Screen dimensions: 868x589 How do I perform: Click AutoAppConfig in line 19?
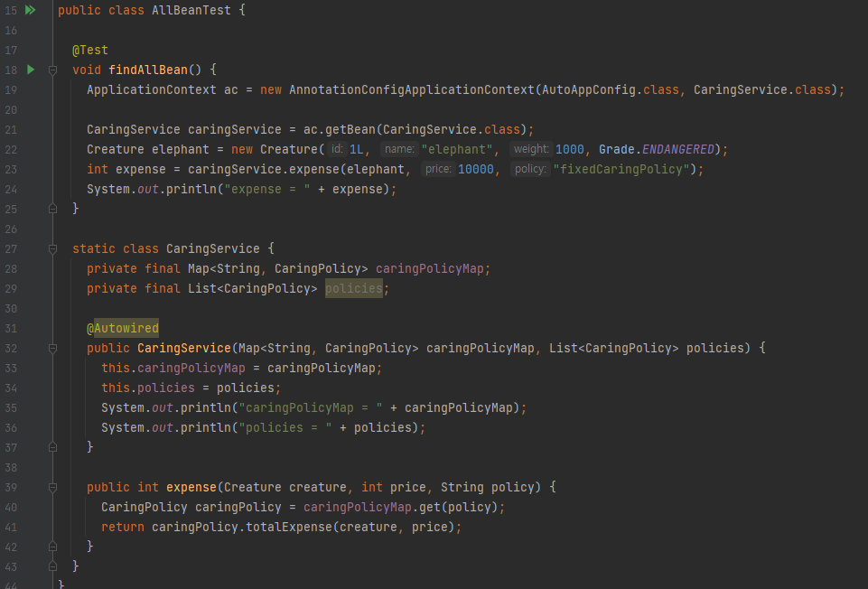pyautogui.click(x=588, y=89)
